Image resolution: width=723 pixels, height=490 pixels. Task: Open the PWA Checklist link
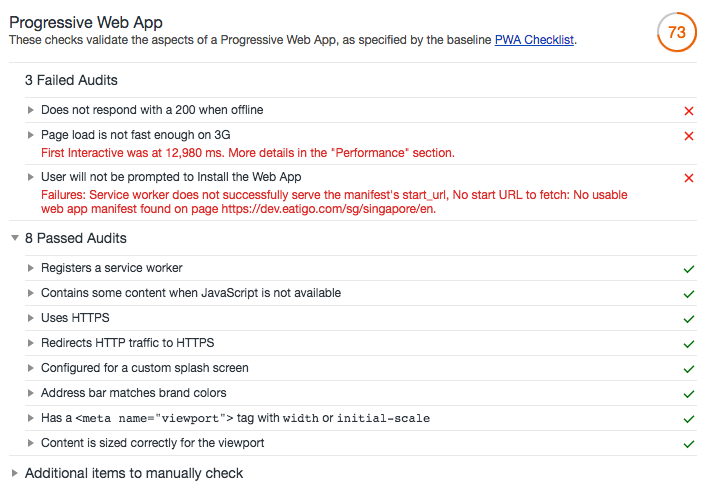534,40
